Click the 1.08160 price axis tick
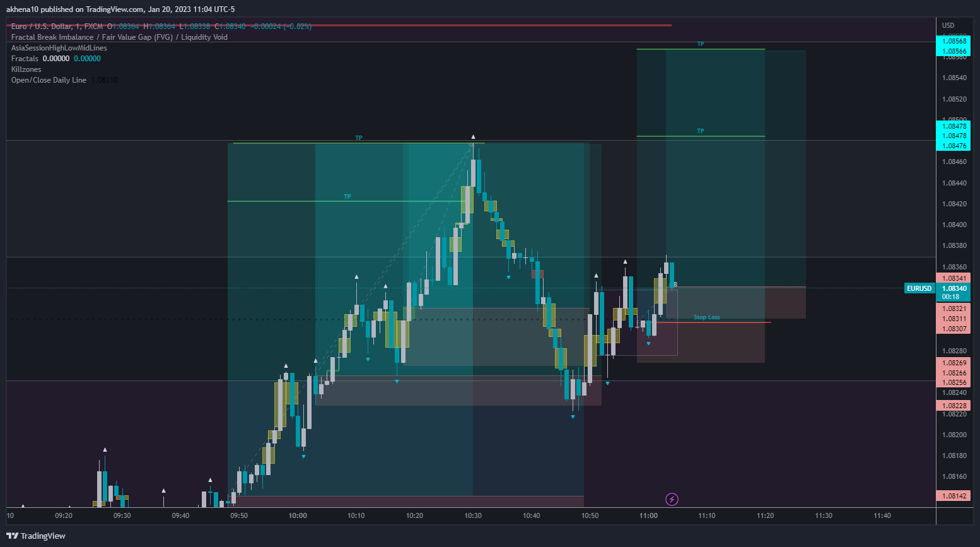 tap(954, 476)
